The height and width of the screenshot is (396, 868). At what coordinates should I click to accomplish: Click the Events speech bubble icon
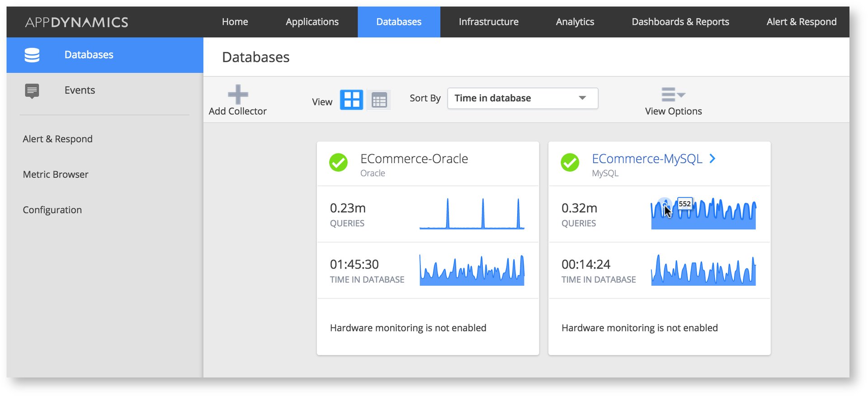click(32, 91)
